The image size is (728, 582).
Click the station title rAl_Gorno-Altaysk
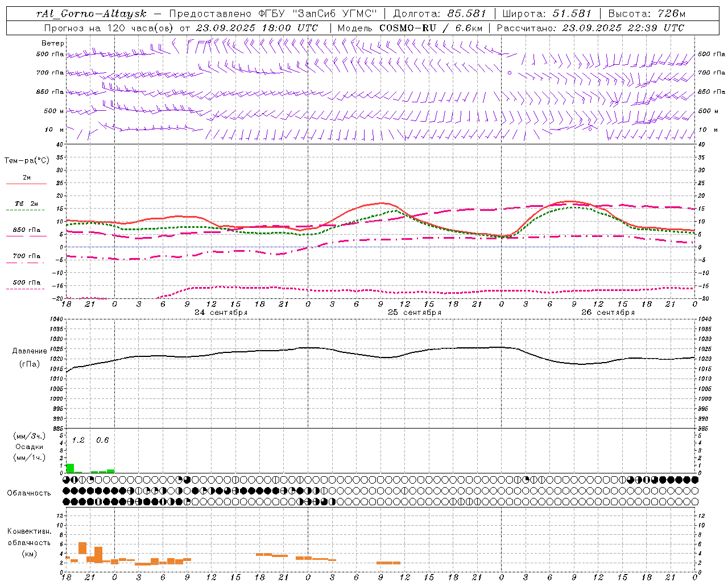tap(93, 14)
